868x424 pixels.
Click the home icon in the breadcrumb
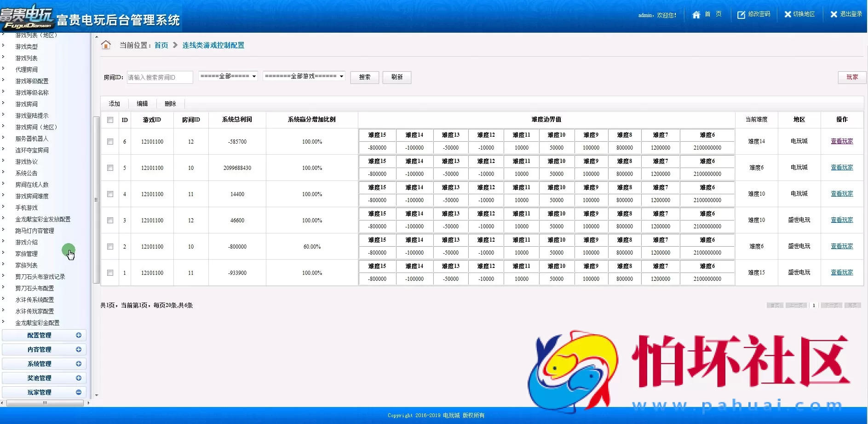(x=106, y=45)
